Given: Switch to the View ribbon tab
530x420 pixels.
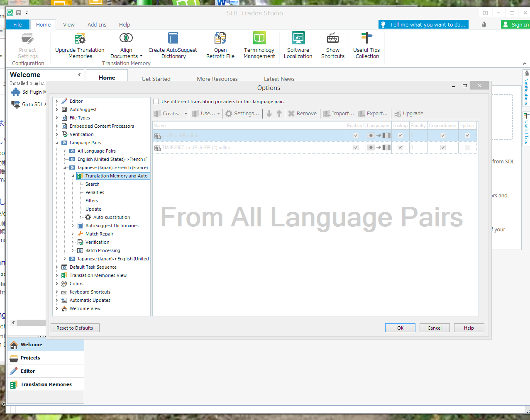Looking at the screenshot, I should coord(69,24).
